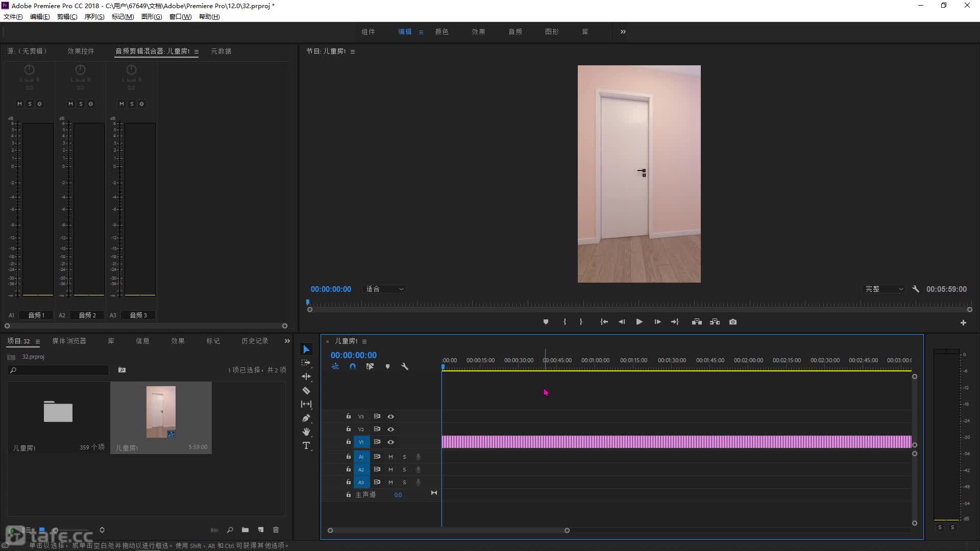Expand hidden Project panel tabs chevrons
The height and width of the screenshot is (551, 980).
pos(287,341)
